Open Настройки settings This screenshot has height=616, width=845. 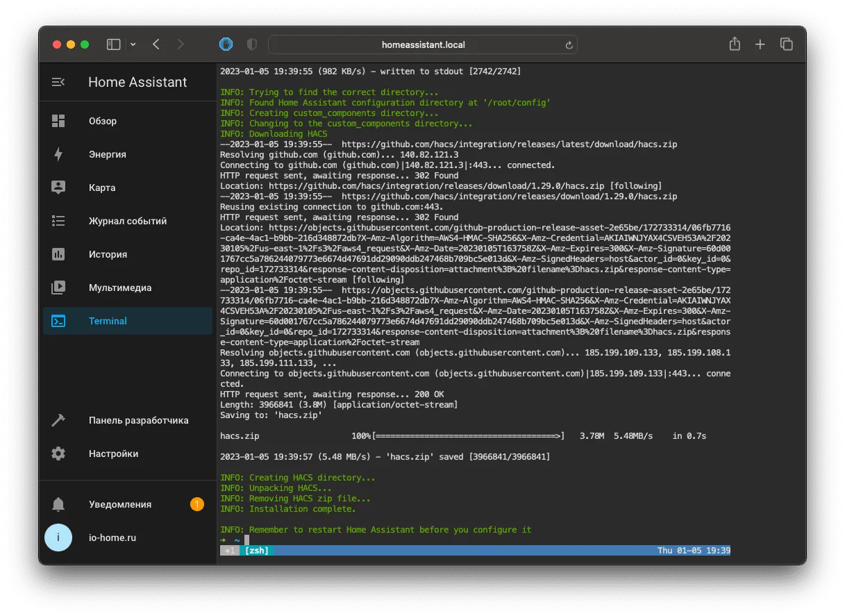pos(128,453)
